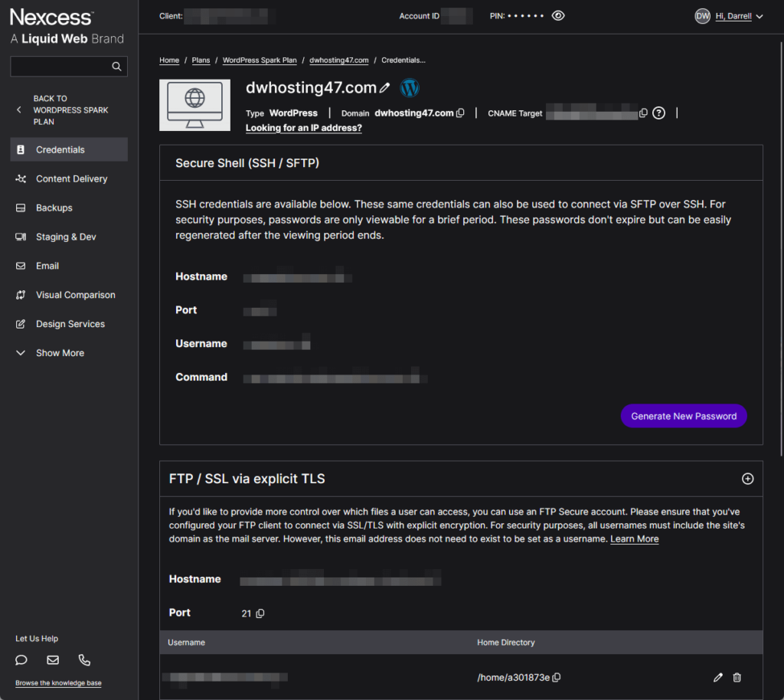The image size is (784, 700).
Task: Edit site name with pencil icon
Action: pos(384,87)
